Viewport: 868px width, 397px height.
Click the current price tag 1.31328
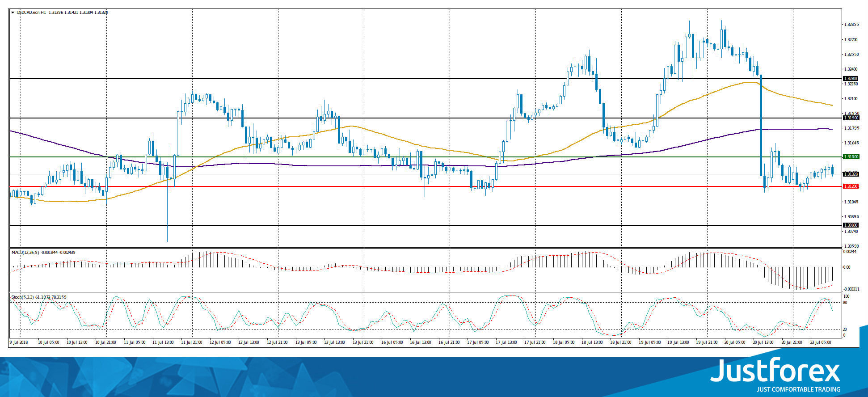(851, 174)
